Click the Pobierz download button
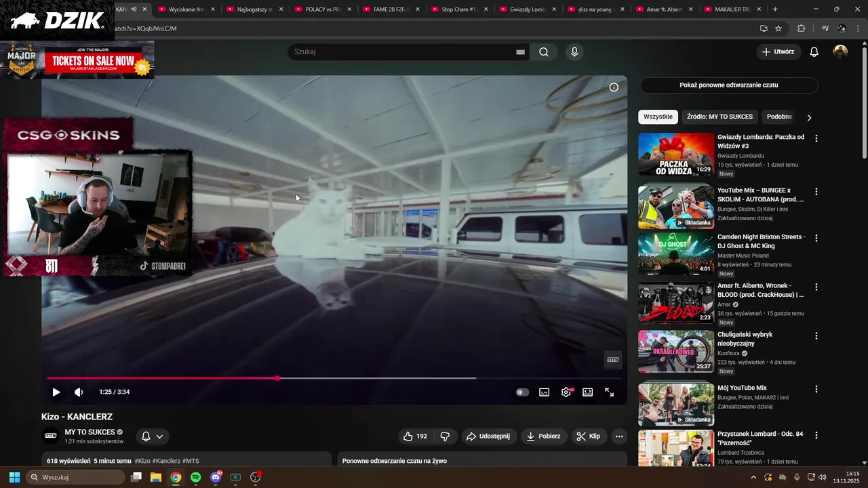The width and height of the screenshot is (868, 488). 544,436
